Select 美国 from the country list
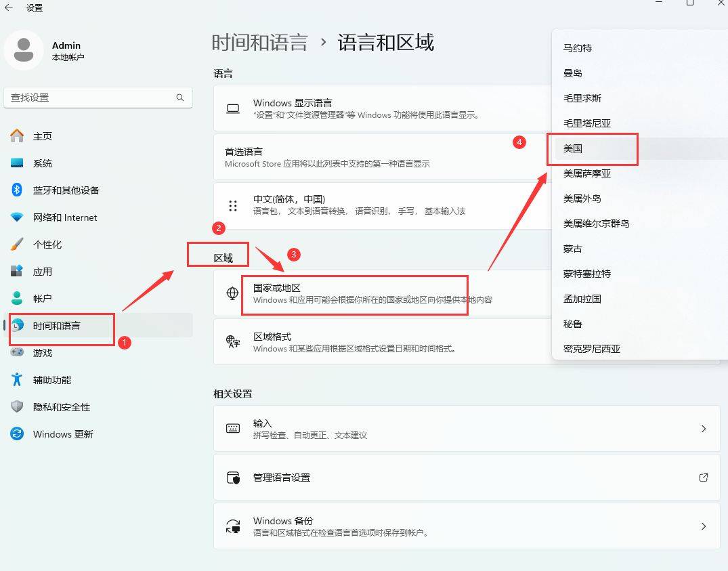This screenshot has height=571, width=728. [575, 148]
